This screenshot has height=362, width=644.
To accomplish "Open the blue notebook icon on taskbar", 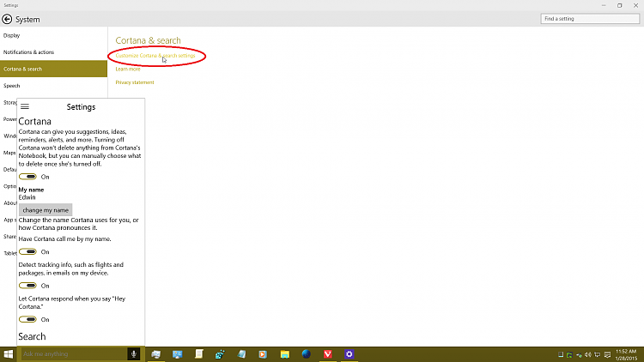I will (241, 353).
